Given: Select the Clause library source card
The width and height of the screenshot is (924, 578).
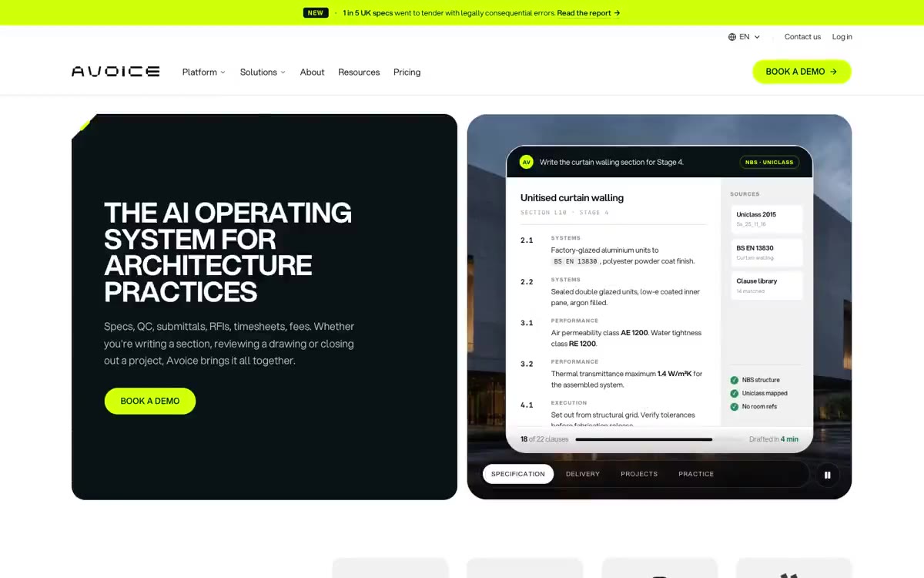Looking at the screenshot, I should pyautogui.click(x=766, y=285).
